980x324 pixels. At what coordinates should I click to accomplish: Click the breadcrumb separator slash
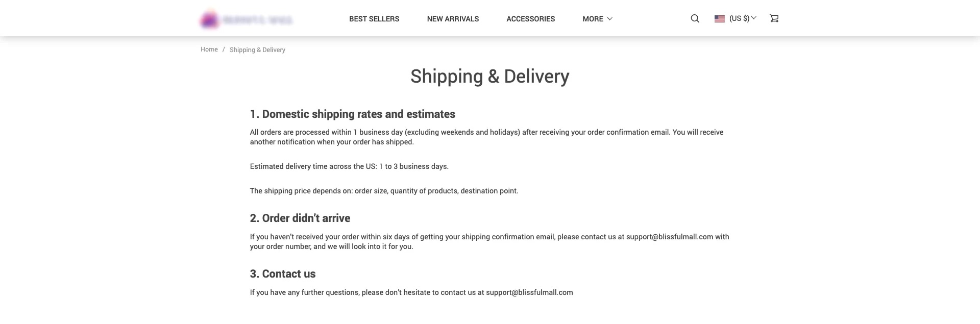[x=223, y=49]
